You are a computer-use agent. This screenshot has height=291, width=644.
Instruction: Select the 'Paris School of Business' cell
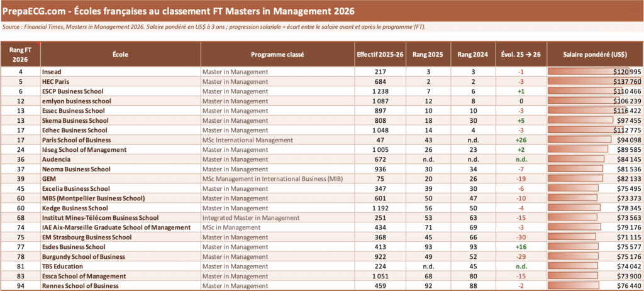(120, 140)
